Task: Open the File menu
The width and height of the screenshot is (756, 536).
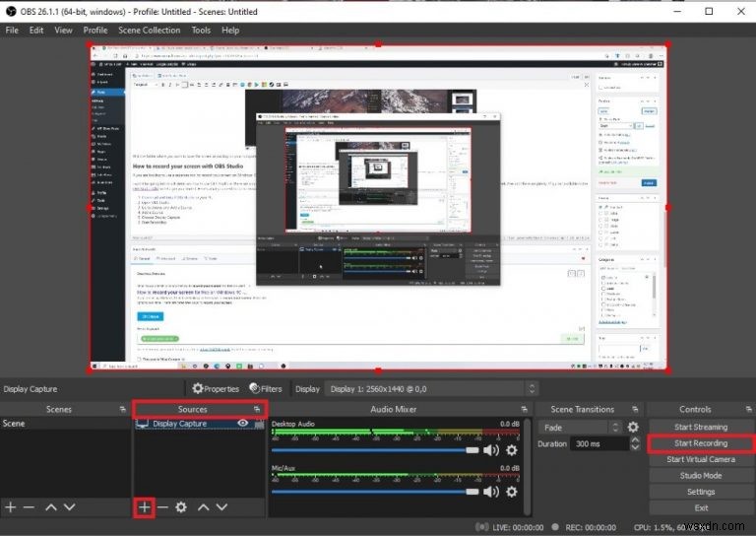Action: click(12, 30)
